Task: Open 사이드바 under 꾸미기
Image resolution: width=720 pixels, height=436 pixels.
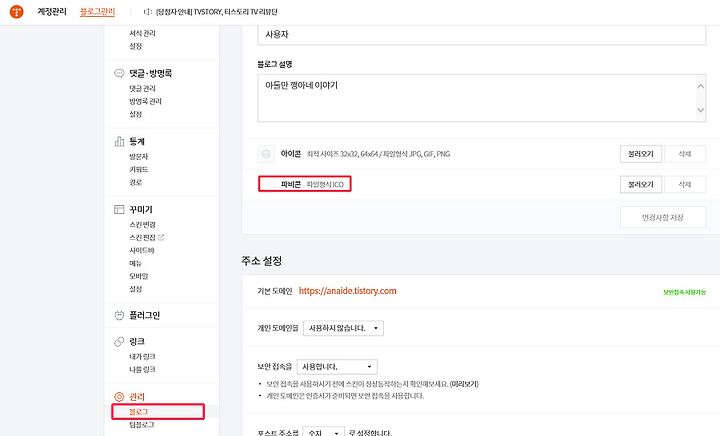Action: tap(142, 250)
